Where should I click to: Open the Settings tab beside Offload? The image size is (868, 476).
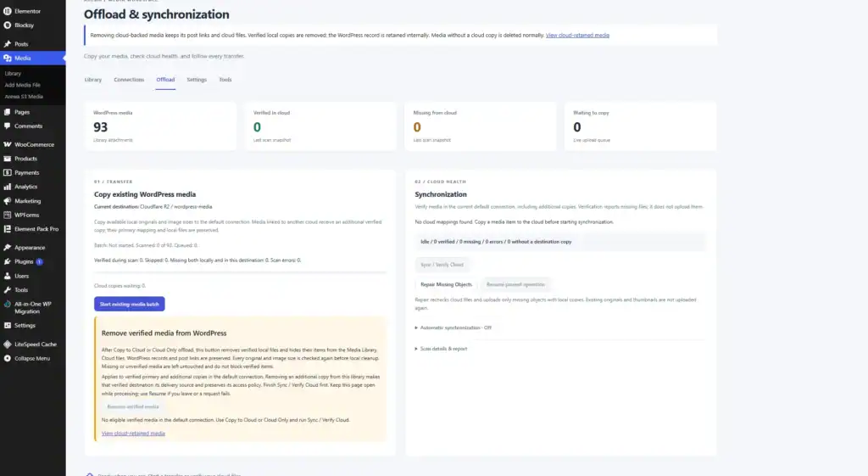[197, 79]
